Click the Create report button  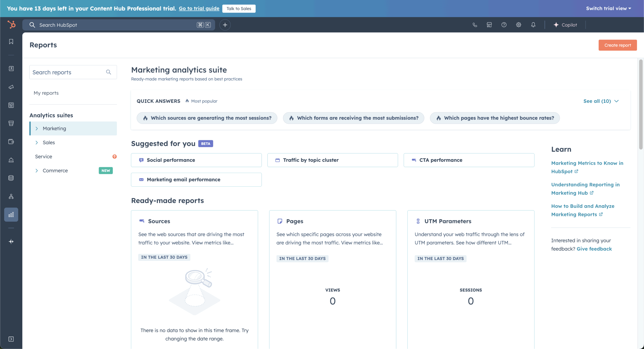pos(618,45)
